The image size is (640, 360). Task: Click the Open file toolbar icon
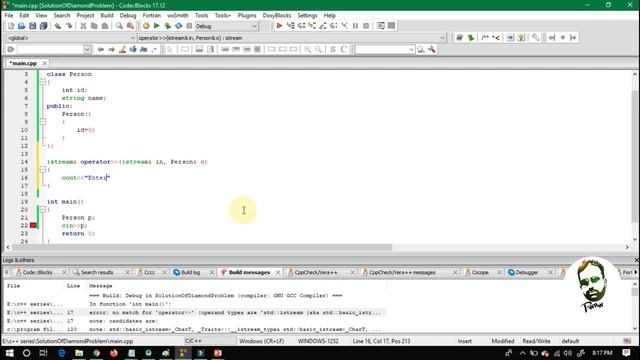(22, 26)
